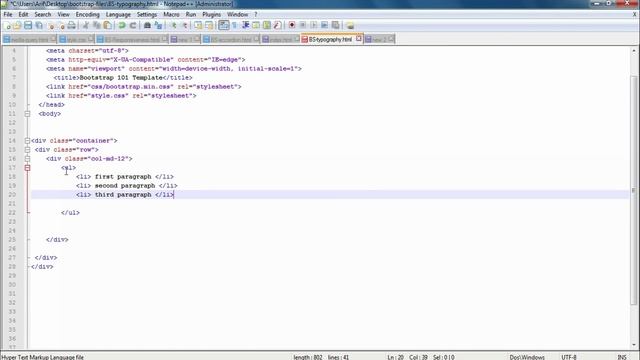Switch to the new 2 tab
Screen dimensions: 640x360
(379, 40)
